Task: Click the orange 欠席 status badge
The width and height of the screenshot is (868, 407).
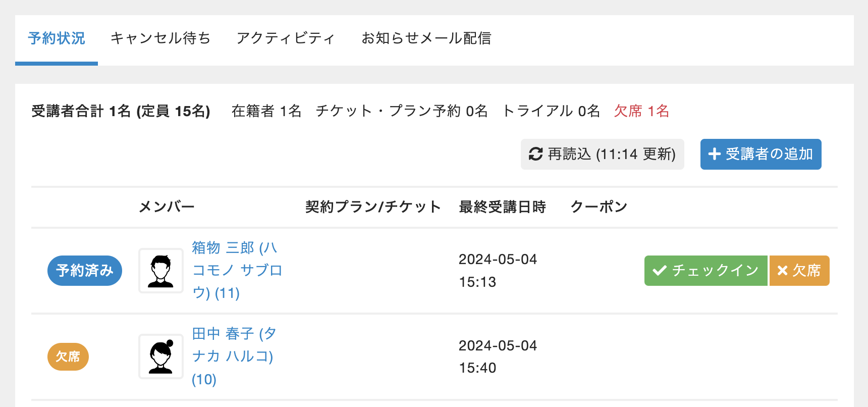Action: 68,357
